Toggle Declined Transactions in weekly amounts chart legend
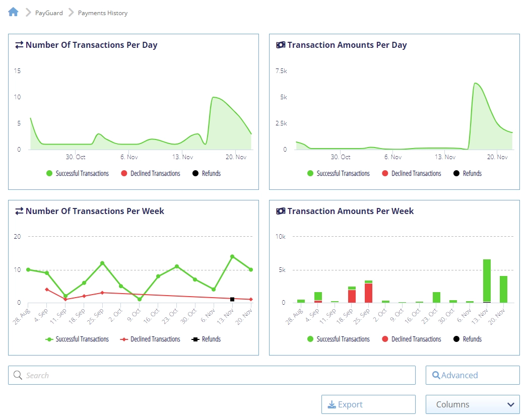 pos(411,339)
